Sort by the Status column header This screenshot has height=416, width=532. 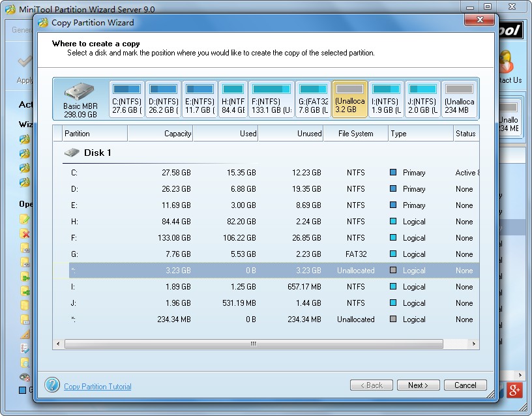466,134
